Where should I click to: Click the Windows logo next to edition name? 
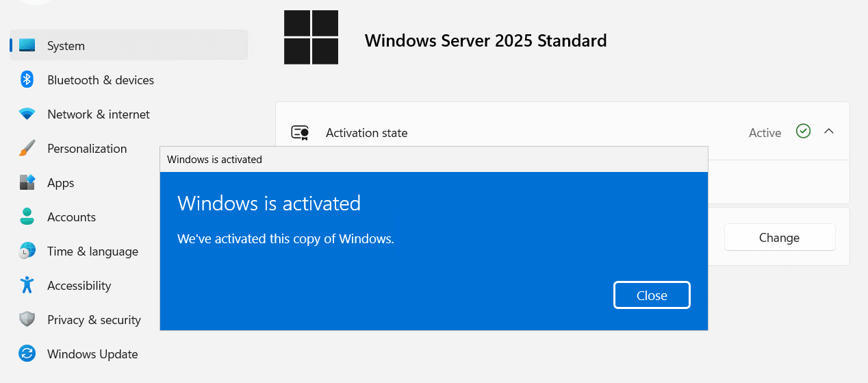[311, 38]
